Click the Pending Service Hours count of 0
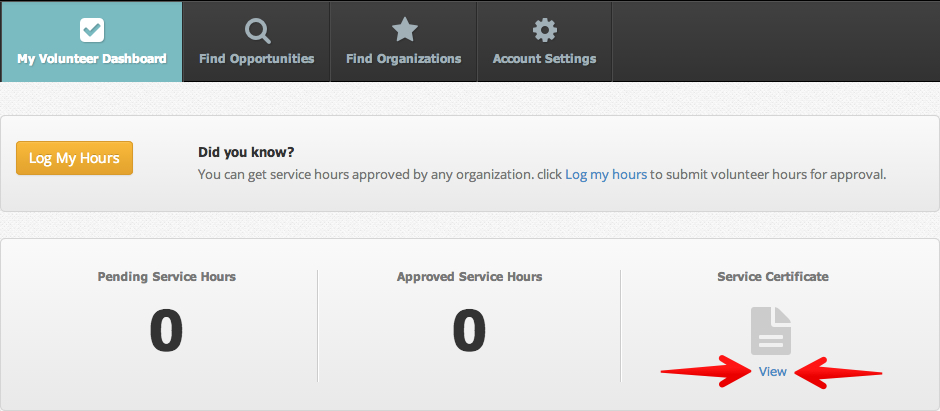Viewport: 940px width, 411px height. tap(166, 331)
